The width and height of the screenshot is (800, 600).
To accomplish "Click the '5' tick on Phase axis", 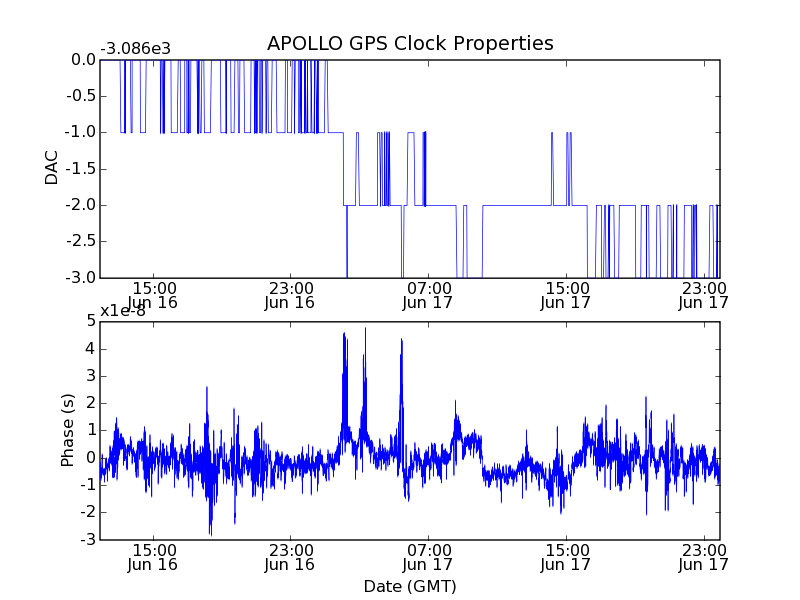I will (x=91, y=321).
